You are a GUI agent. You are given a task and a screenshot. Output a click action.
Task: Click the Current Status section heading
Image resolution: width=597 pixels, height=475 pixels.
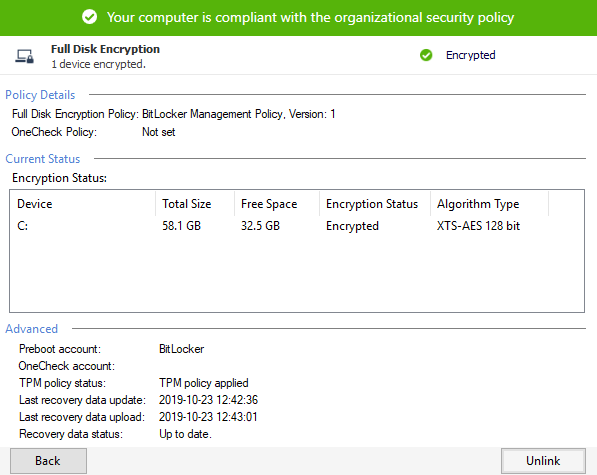pos(43,159)
